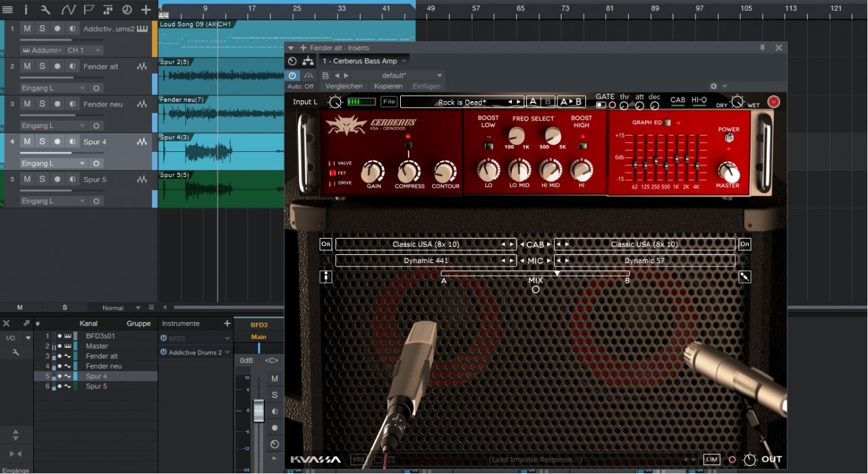
Task: Open Eingang L input dropdown on Fender alt
Action: coord(54,88)
